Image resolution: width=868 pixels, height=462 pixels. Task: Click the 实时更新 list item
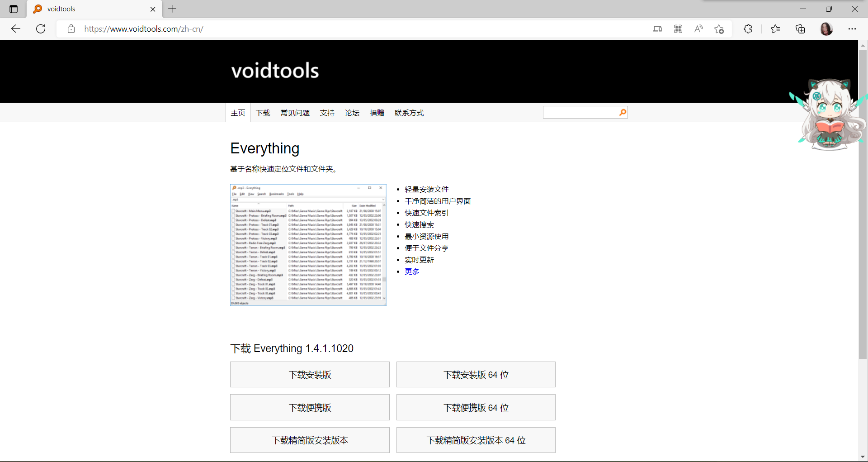420,260
